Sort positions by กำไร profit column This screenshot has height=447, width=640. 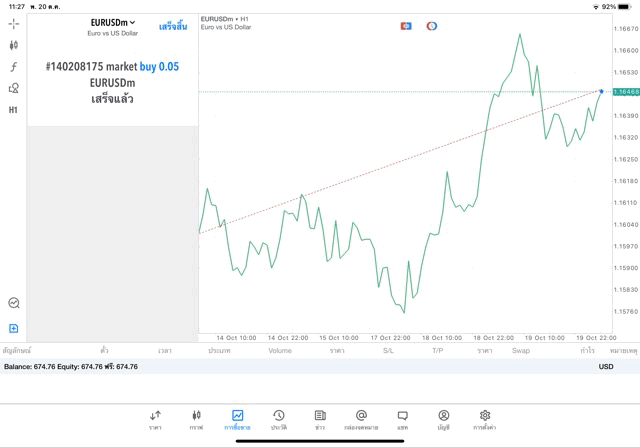(x=587, y=351)
